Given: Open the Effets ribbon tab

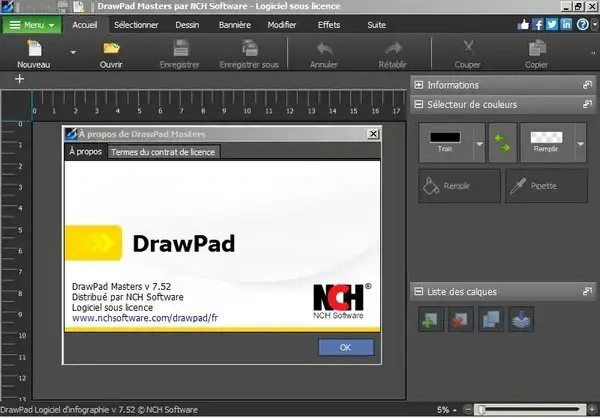Looking at the screenshot, I should [x=328, y=23].
